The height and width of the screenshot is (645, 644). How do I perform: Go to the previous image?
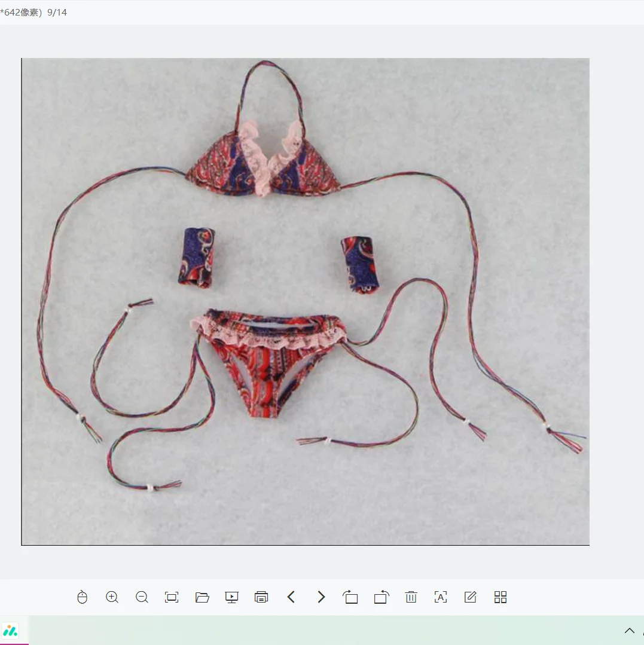[291, 597]
